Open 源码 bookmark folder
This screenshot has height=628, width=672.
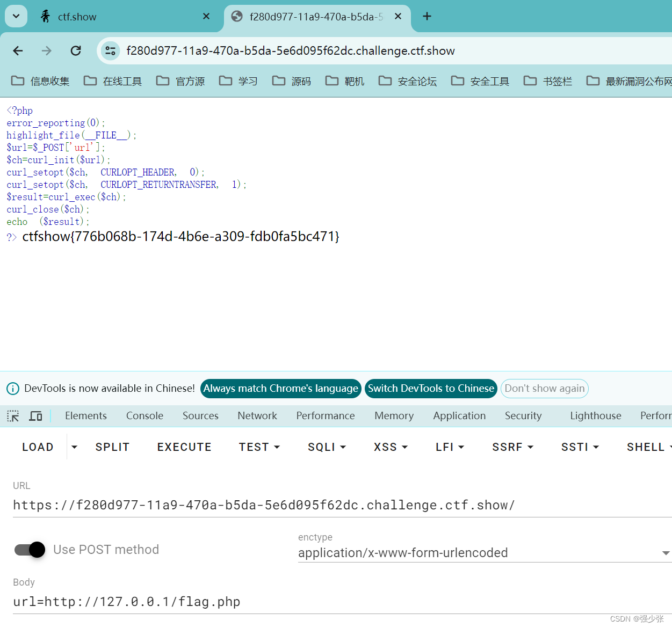point(292,81)
